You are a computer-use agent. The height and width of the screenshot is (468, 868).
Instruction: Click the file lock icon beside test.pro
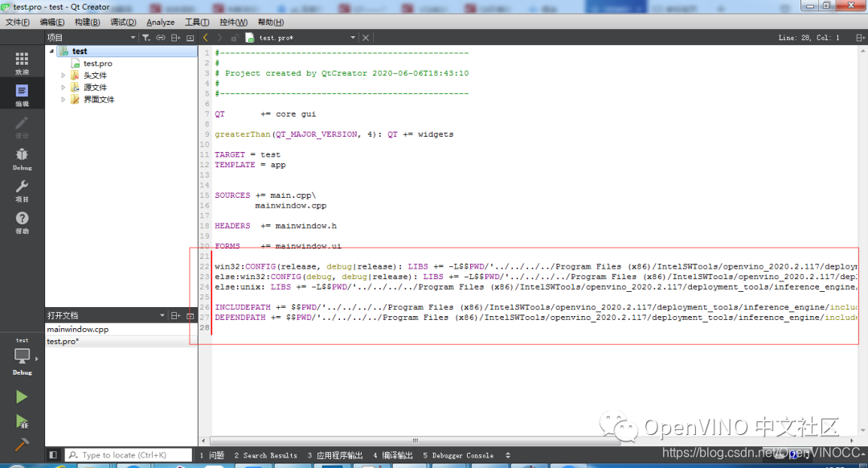[235, 38]
